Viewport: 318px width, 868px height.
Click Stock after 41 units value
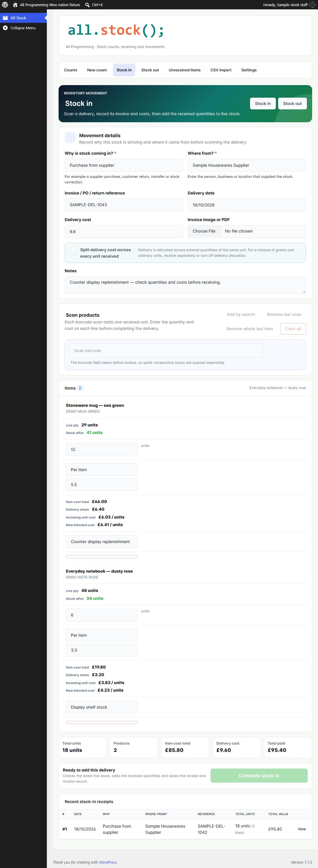(95, 433)
